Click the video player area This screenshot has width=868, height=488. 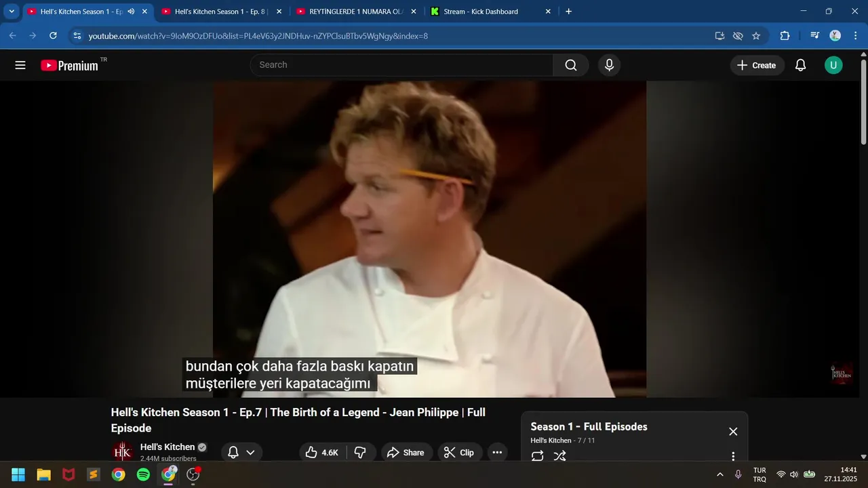[429, 239]
